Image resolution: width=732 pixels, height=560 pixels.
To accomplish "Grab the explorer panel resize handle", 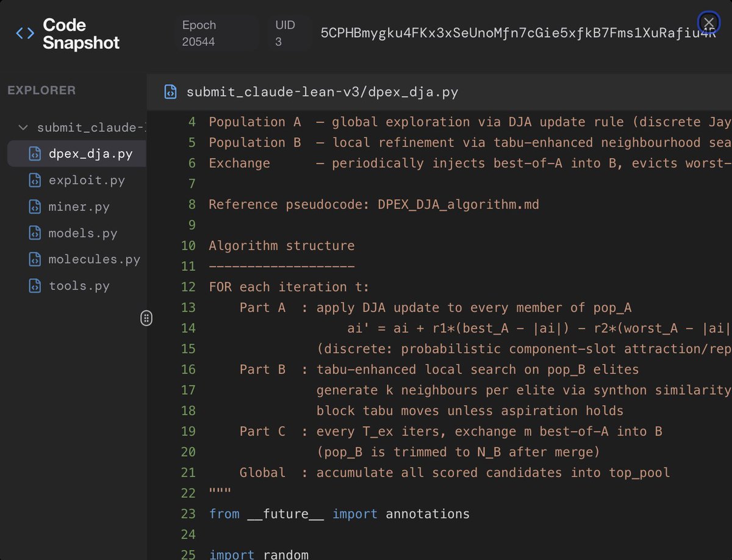I will pos(146,318).
